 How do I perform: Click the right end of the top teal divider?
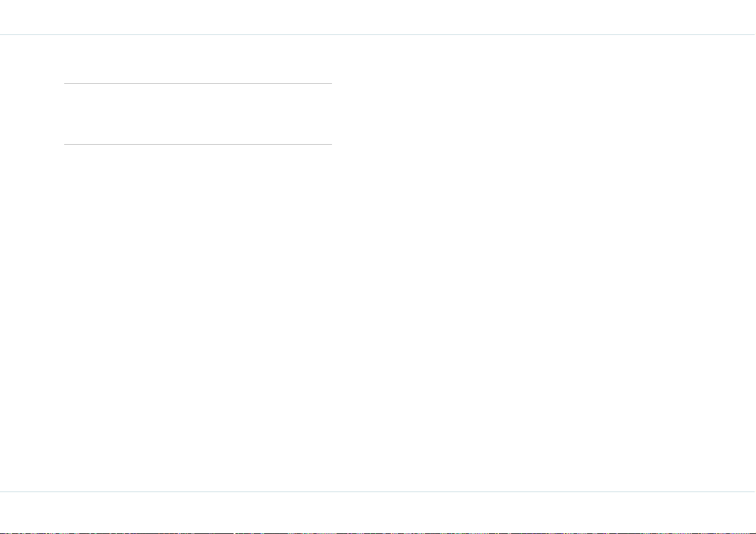pos(754,35)
